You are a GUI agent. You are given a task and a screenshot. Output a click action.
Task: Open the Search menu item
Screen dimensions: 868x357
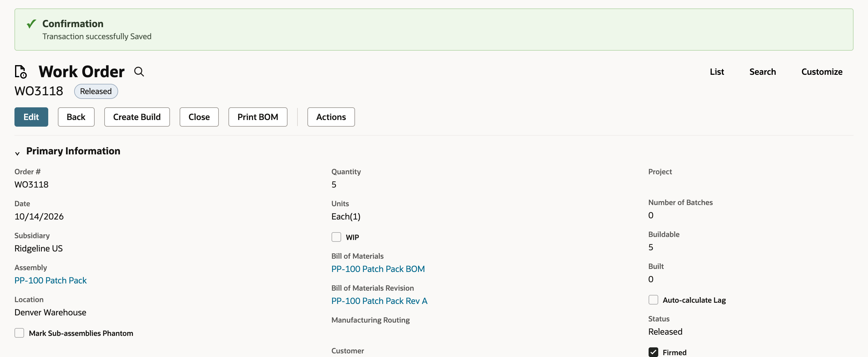coord(762,72)
